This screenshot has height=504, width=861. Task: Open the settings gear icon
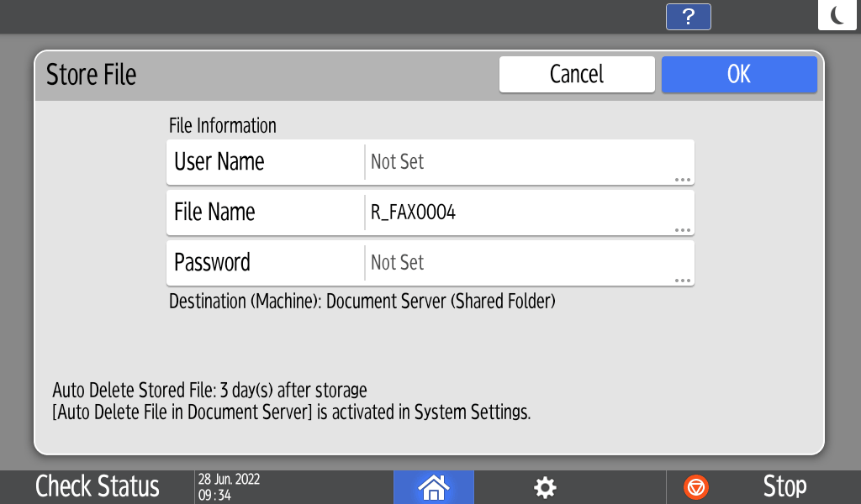tap(546, 486)
